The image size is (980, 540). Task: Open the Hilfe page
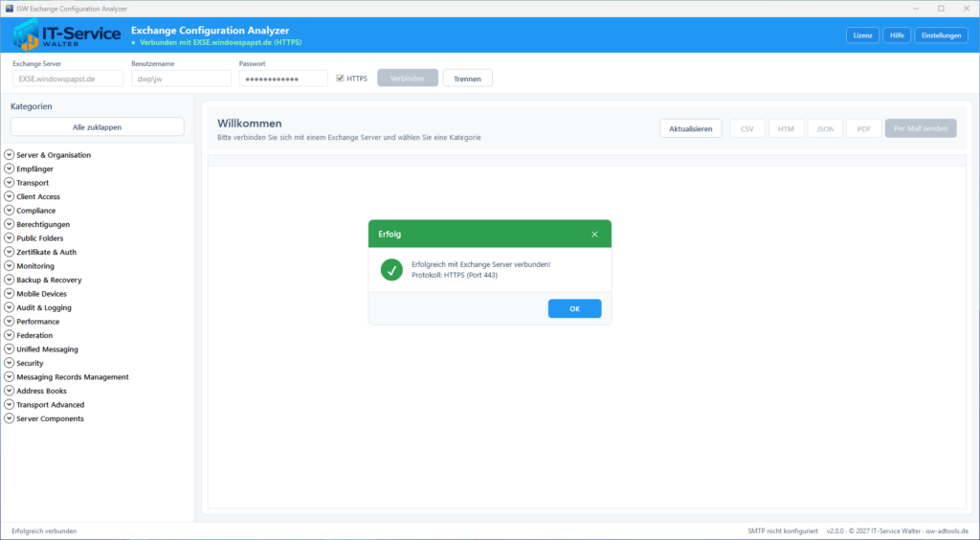pos(897,35)
